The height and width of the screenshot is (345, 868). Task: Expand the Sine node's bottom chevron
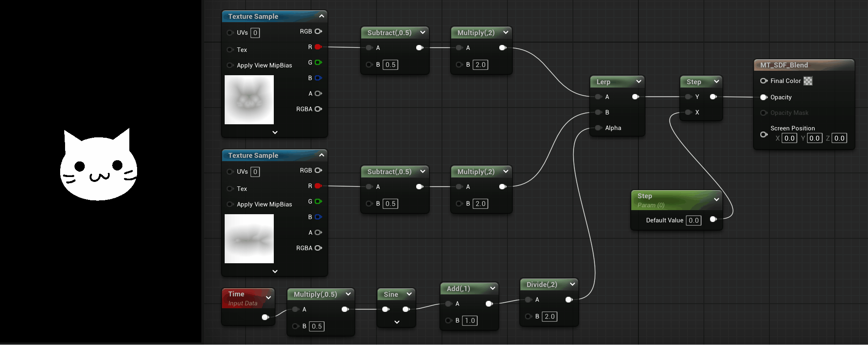(x=397, y=322)
